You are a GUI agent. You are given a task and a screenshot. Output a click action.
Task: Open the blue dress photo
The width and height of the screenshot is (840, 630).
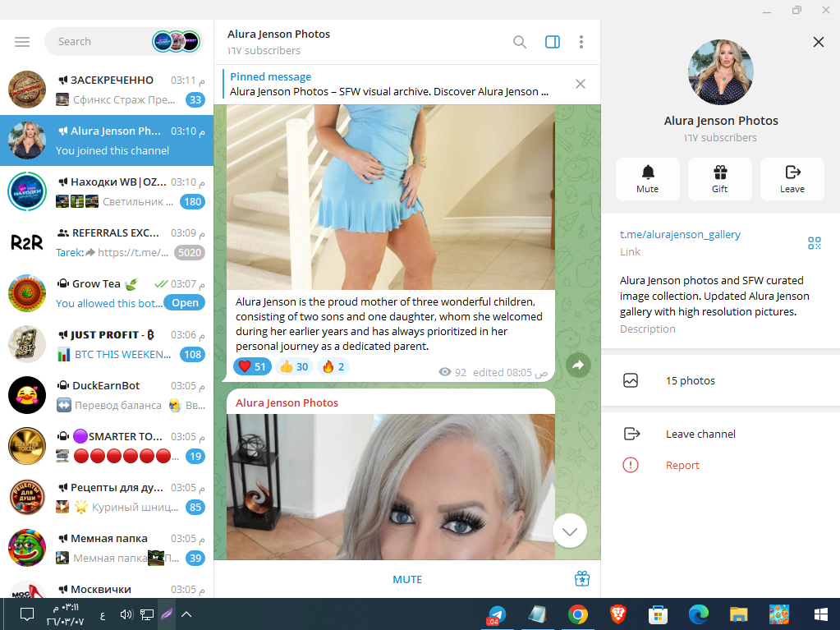(x=391, y=197)
